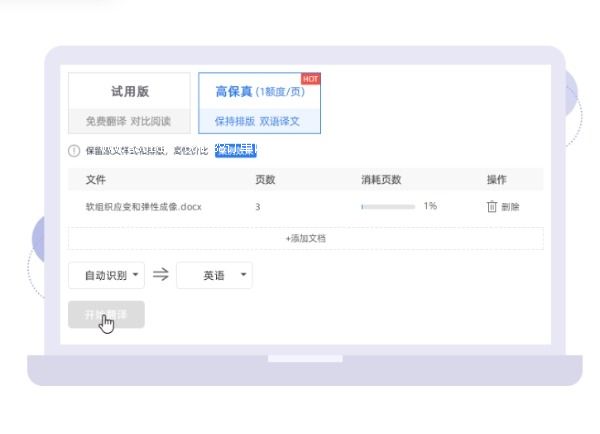This screenshot has height=434, width=600.
Task: Click the 删除 text link
Action: pos(510,207)
